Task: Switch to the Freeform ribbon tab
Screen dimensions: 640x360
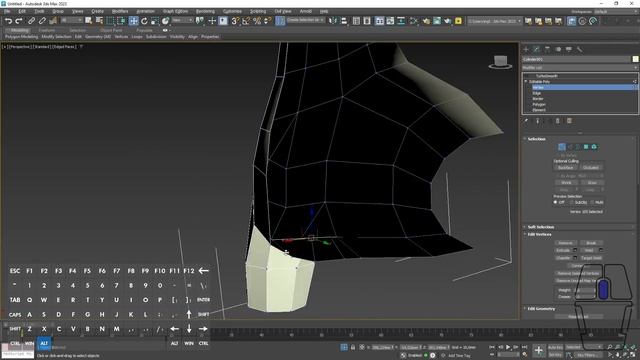Action: point(47,30)
